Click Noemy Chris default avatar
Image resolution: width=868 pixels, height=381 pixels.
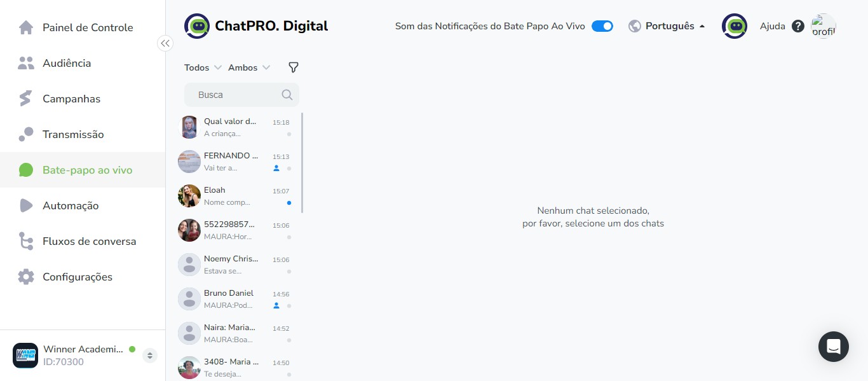click(189, 265)
